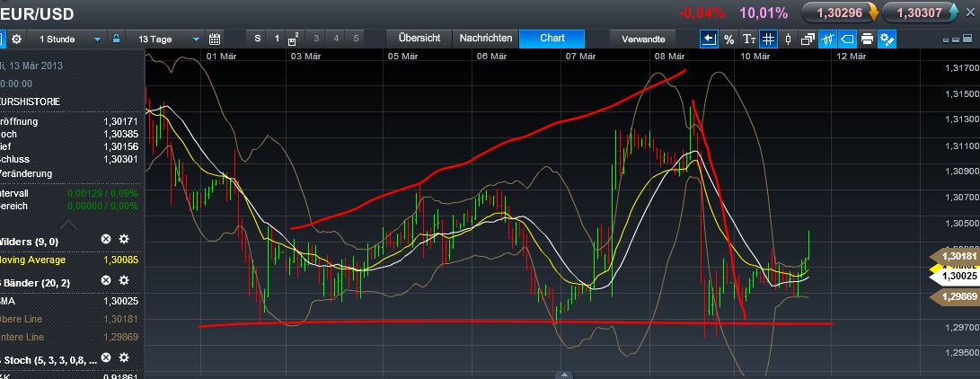Select the S layout preset
The image size is (980, 379).
[258, 39]
